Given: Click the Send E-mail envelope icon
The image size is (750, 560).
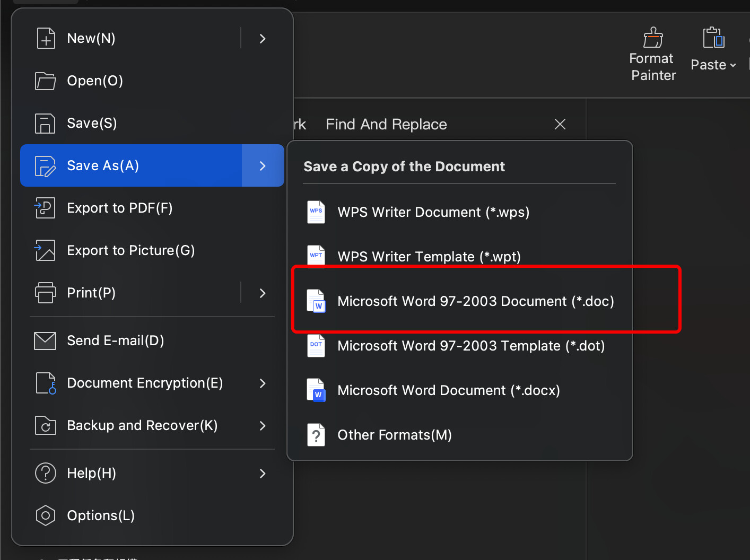Looking at the screenshot, I should [x=45, y=340].
